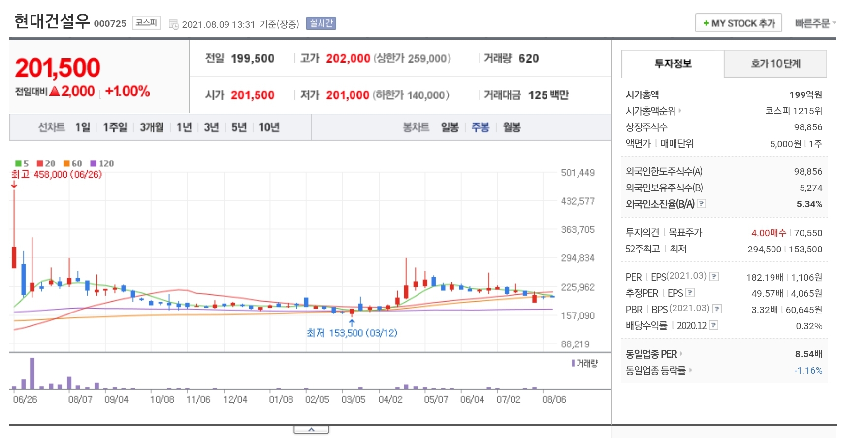The width and height of the screenshot is (868, 438).
Task: Click the tallest volume bar in the volume chart
Action: pyautogui.click(x=32, y=374)
